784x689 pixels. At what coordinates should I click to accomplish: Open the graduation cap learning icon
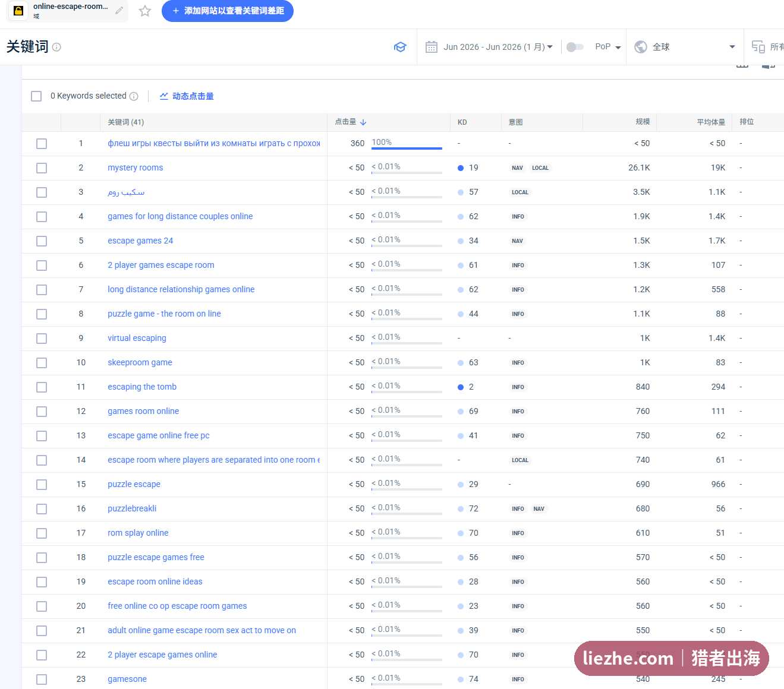click(x=400, y=47)
